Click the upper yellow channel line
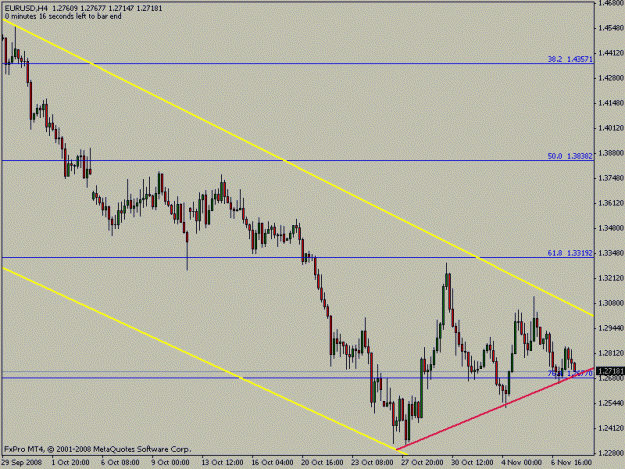 coord(298,168)
